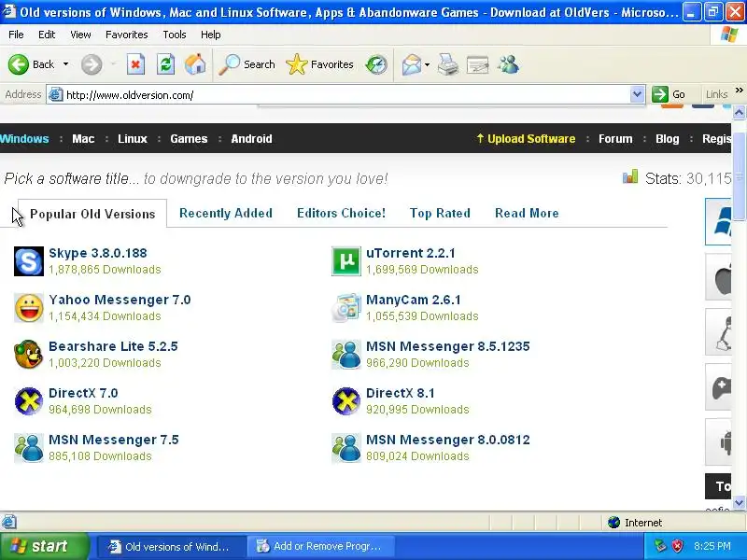Click the Refresh page icon
This screenshot has height=560, width=747.
click(x=165, y=64)
